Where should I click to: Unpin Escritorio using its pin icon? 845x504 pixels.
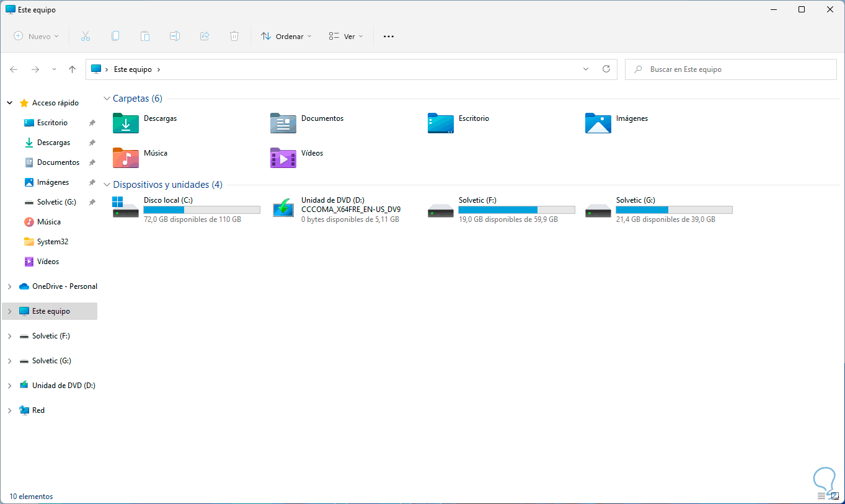(92, 123)
